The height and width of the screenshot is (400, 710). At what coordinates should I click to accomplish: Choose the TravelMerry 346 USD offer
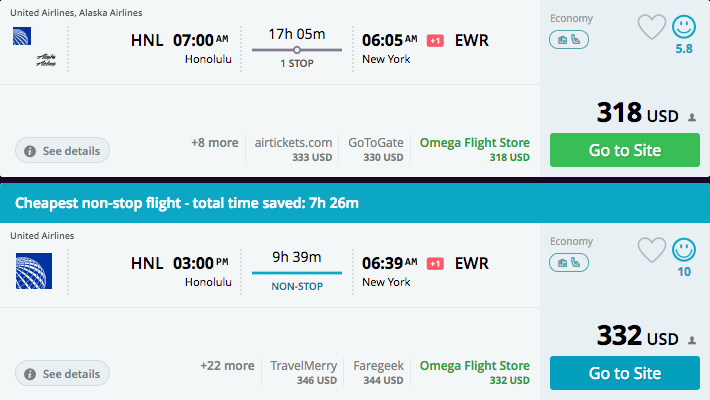pyautogui.click(x=303, y=372)
